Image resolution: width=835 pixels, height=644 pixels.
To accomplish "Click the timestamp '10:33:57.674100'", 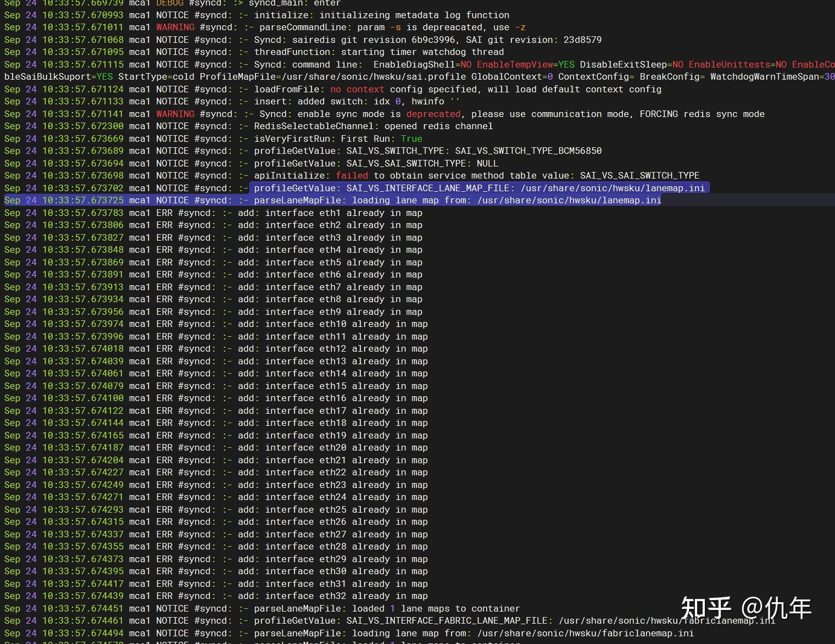I will coord(83,398).
